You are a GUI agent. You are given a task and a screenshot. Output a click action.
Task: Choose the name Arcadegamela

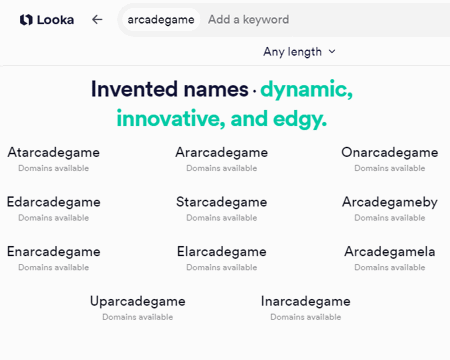(x=390, y=252)
